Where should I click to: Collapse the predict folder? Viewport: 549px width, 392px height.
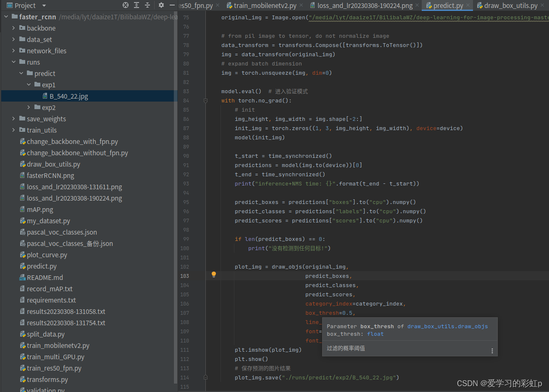[21, 73]
